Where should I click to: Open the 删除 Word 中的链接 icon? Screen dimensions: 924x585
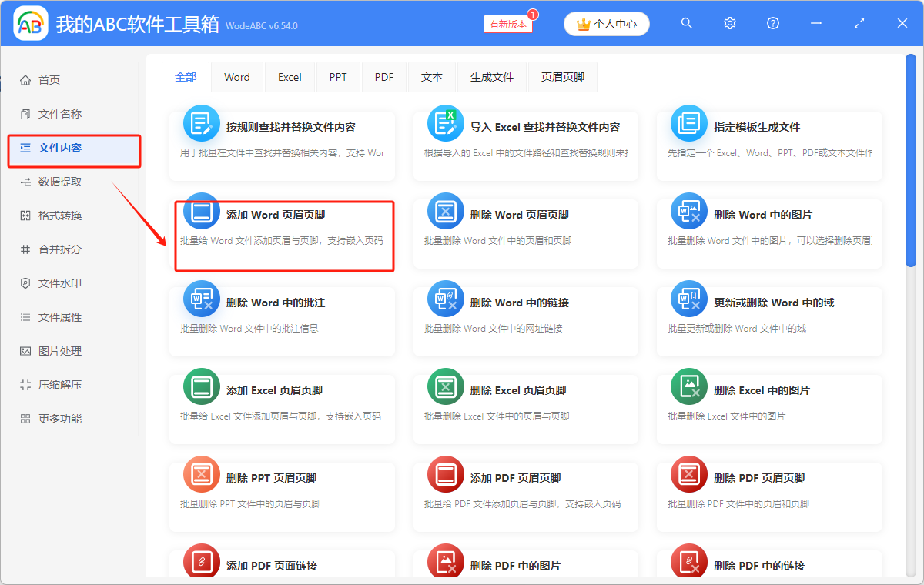tap(446, 299)
